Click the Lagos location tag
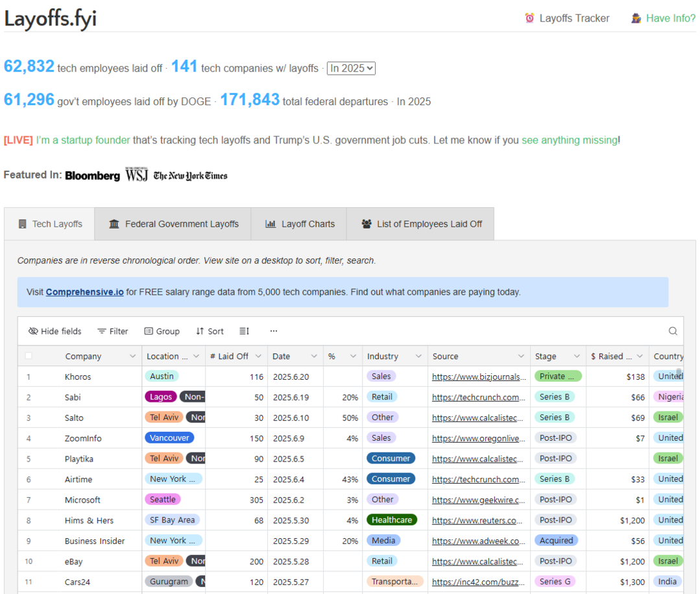Image resolution: width=700 pixels, height=594 pixels. point(161,397)
